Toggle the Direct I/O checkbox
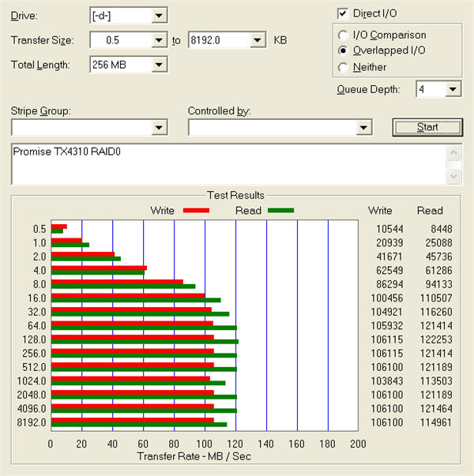The width and height of the screenshot is (474, 476). coord(343,13)
